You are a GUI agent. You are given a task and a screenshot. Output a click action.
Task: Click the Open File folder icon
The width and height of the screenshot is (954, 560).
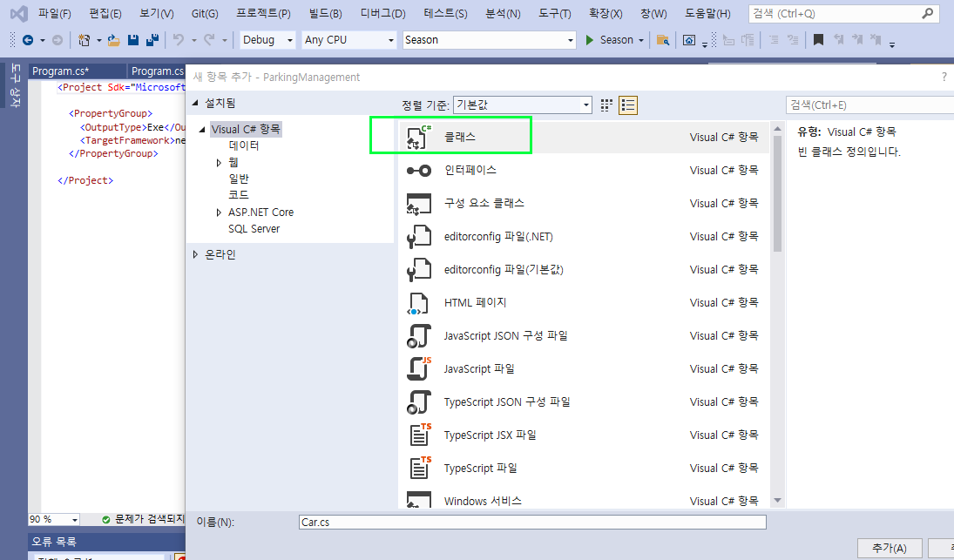(x=113, y=40)
